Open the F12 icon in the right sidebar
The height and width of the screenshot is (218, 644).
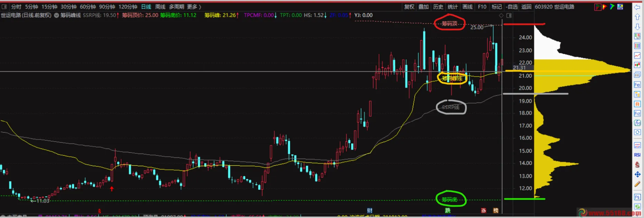coord(637,113)
